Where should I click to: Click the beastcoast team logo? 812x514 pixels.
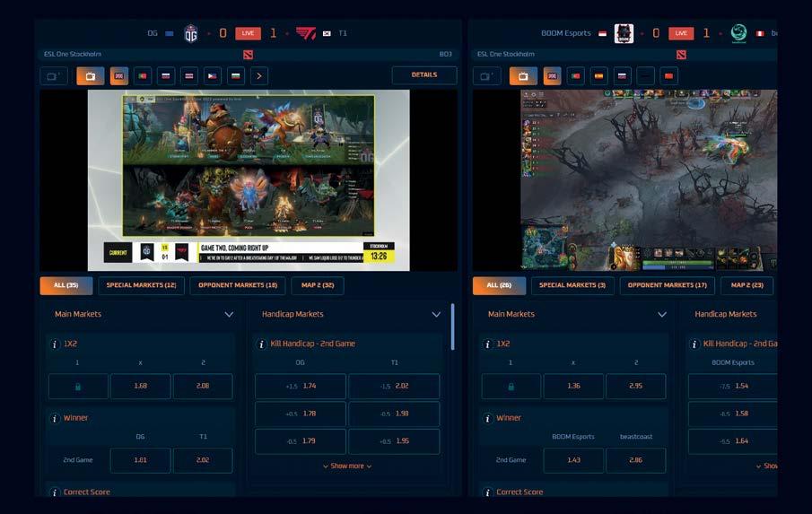coord(738,34)
